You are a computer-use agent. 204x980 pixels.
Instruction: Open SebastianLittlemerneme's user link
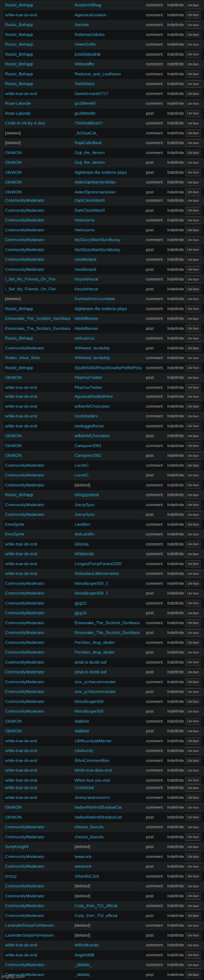pos(97,574)
